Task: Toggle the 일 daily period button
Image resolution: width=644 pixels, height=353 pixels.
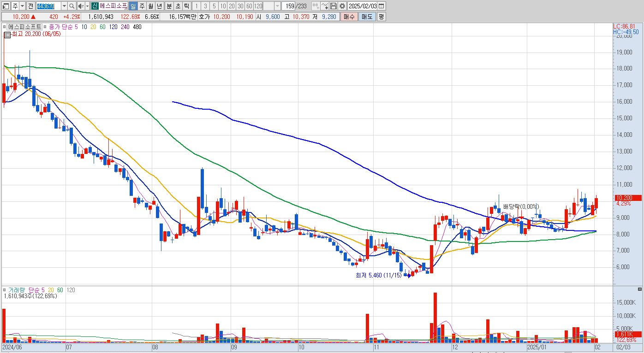Action: pyautogui.click(x=133, y=6)
